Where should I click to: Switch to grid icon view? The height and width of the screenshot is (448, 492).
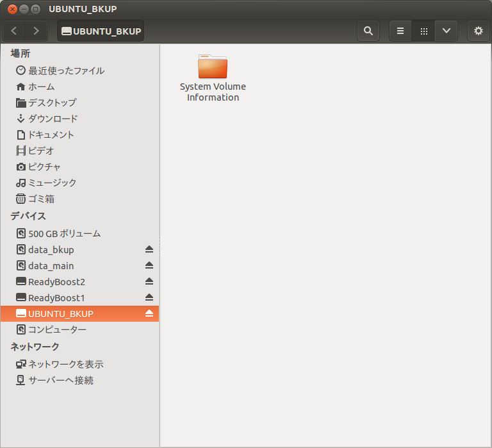pyautogui.click(x=423, y=31)
